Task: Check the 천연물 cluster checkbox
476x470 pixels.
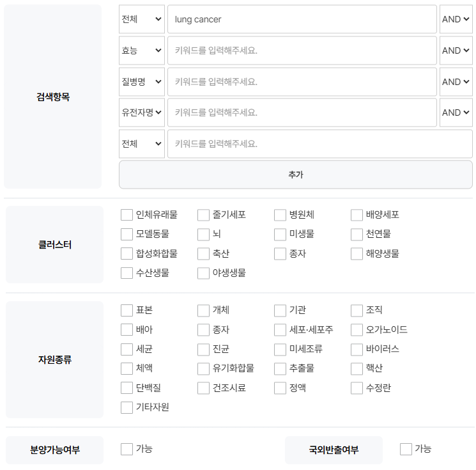Action: click(357, 234)
